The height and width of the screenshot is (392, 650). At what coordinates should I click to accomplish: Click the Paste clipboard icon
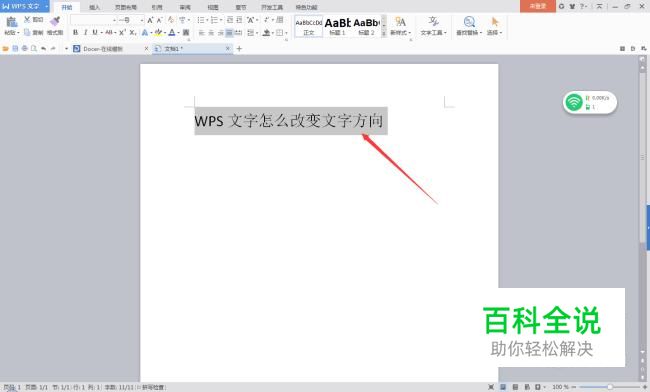point(11,22)
